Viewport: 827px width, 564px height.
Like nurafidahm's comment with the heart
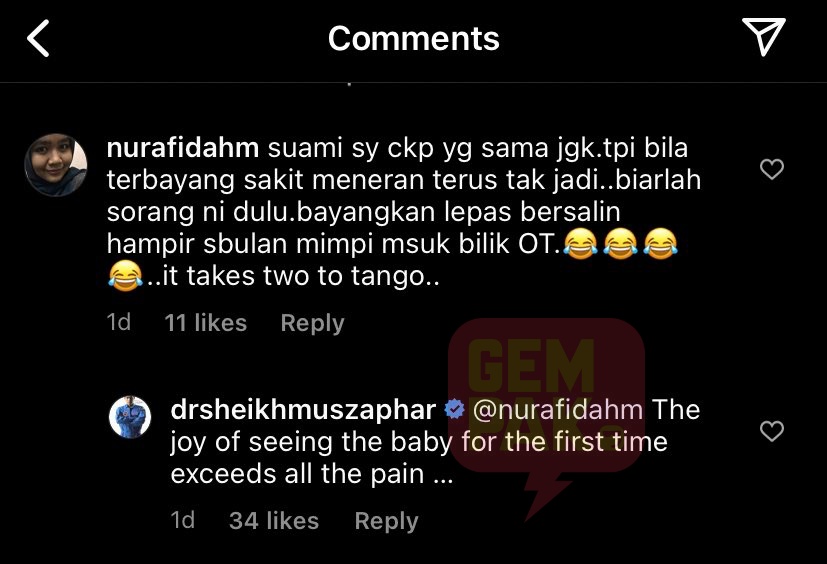[x=772, y=169]
